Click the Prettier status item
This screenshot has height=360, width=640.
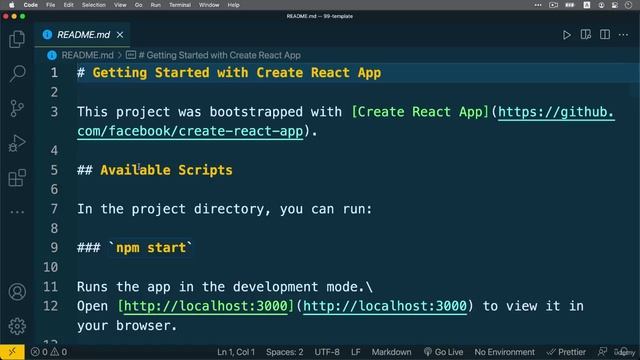click(566, 352)
